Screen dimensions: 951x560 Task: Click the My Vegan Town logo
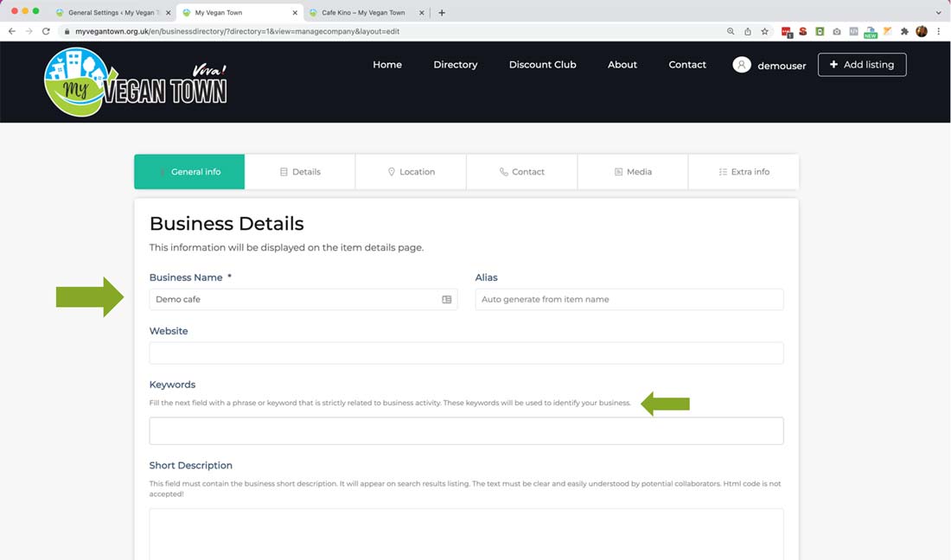[136, 83]
